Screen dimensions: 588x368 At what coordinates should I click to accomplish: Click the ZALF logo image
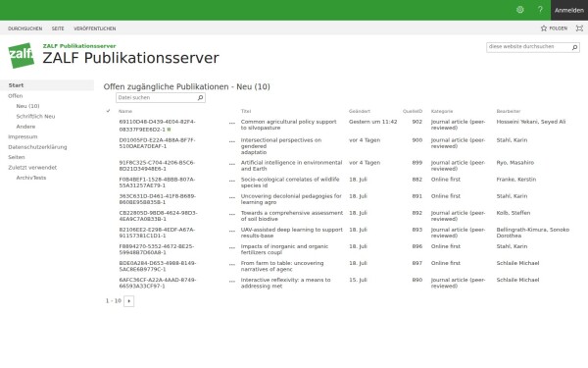click(21, 56)
